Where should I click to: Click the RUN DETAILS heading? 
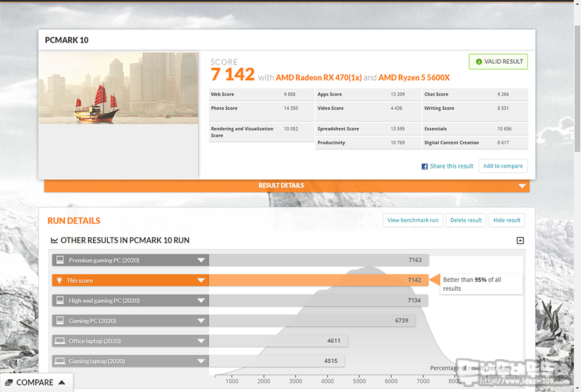point(74,220)
